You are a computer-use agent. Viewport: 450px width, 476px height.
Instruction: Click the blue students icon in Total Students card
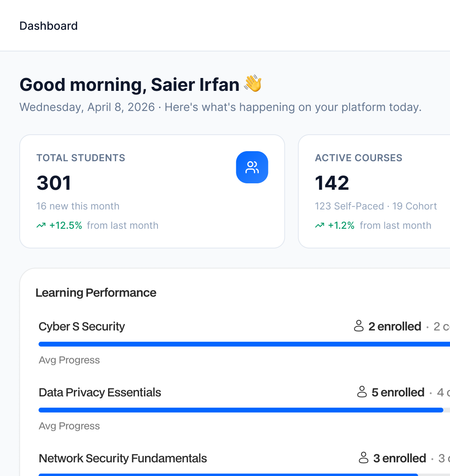pos(252,167)
